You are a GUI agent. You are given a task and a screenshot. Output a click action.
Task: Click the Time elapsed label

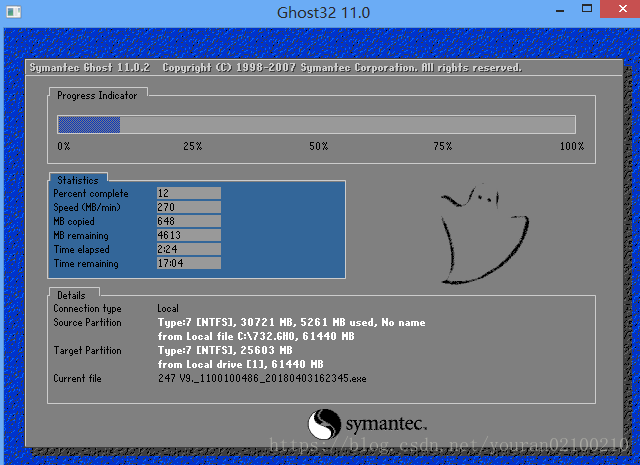click(81, 249)
